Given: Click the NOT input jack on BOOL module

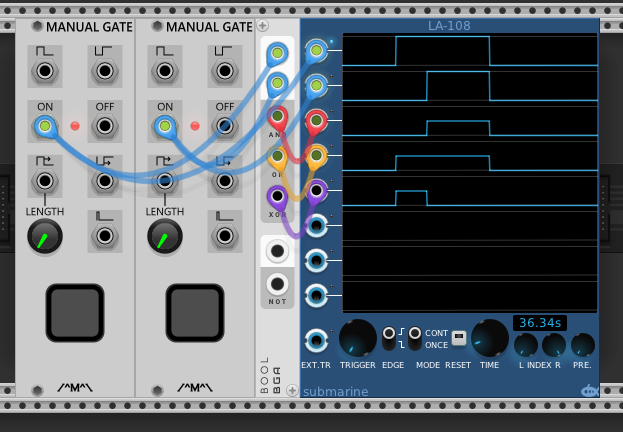Looking at the screenshot, I should 277,251.
